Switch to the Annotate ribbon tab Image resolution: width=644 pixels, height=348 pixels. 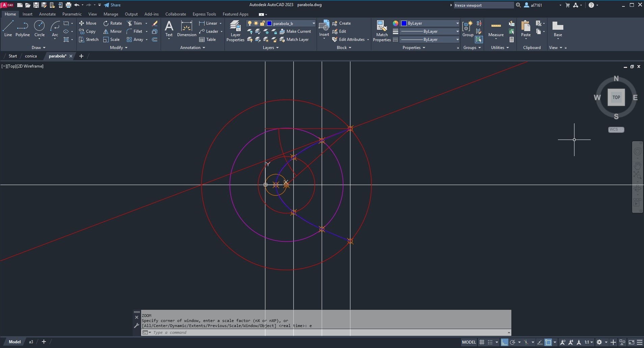(x=47, y=14)
